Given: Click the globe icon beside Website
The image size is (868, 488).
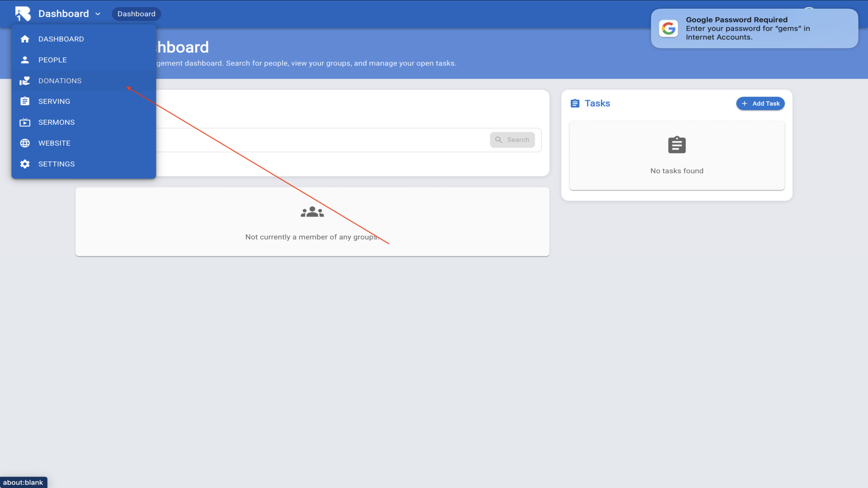Looking at the screenshot, I should pyautogui.click(x=25, y=143).
